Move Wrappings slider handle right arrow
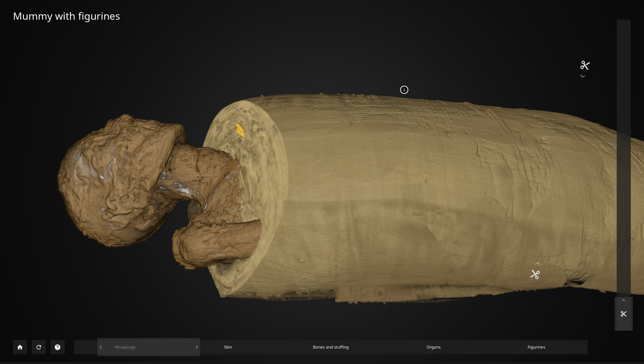Screen dimensions: 644x364 click(197, 347)
